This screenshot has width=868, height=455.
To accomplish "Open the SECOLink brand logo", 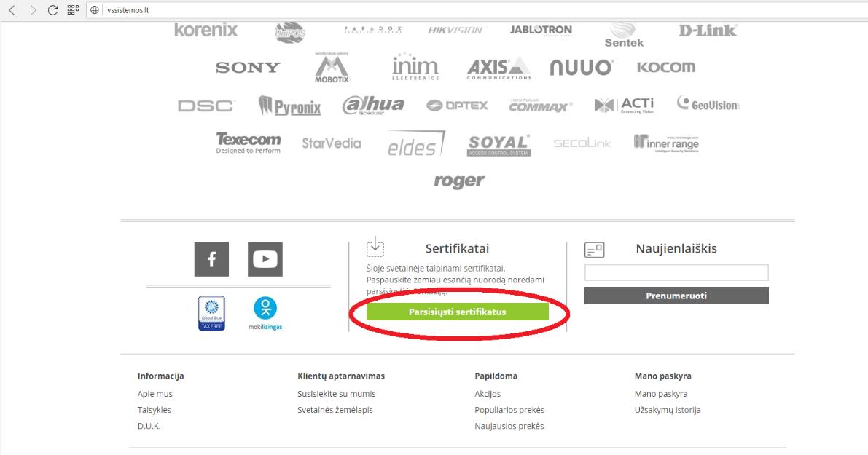I will [582, 143].
